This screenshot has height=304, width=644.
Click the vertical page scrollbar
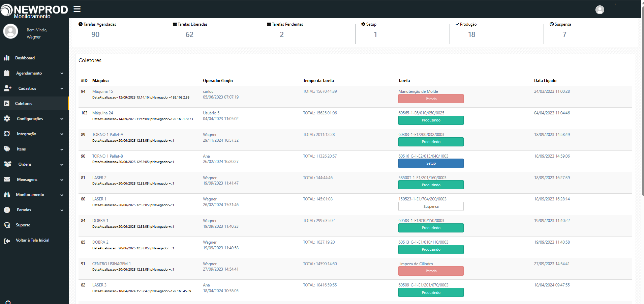pos(643,101)
